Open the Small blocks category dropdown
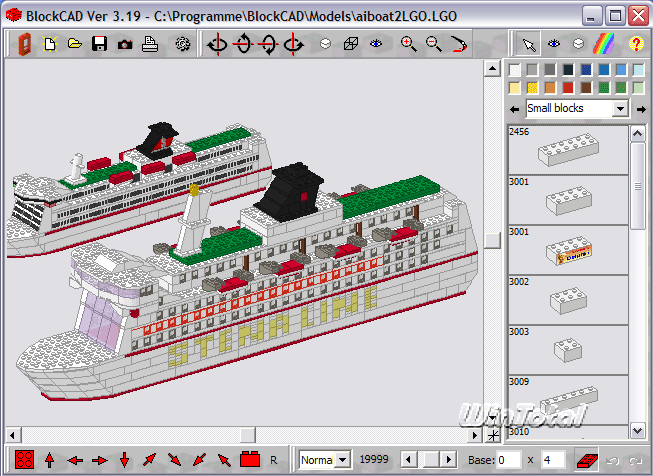Viewport: 653px width, 476px height. (620, 108)
